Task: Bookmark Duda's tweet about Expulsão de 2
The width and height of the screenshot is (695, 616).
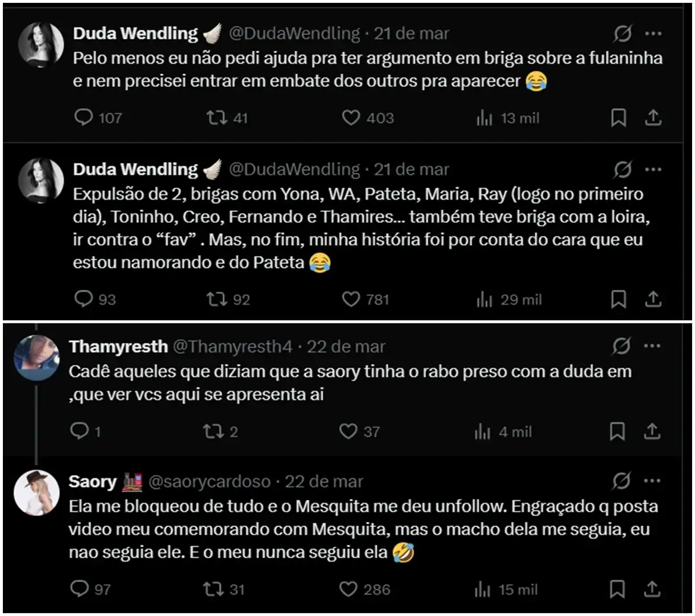Action: [x=619, y=299]
